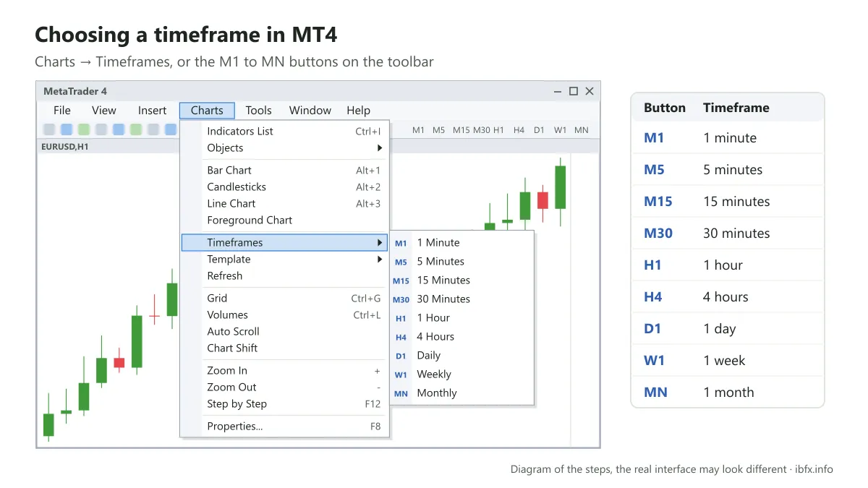The height and width of the screenshot is (488, 868).
Task: Select 15 Minutes in the Timeframes submenu
Action: pos(462,281)
